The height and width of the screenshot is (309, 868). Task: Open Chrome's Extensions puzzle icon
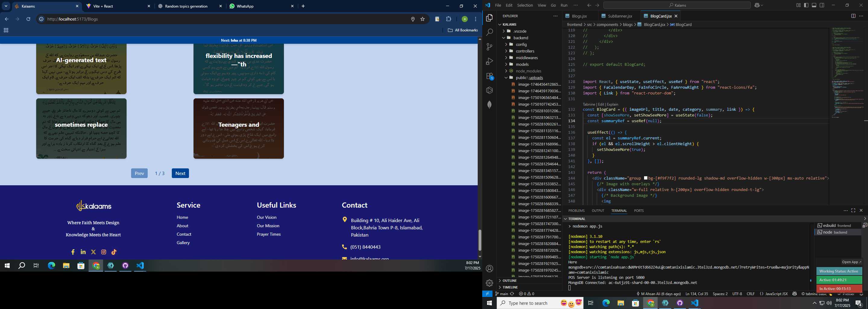pyautogui.click(x=448, y=19)
